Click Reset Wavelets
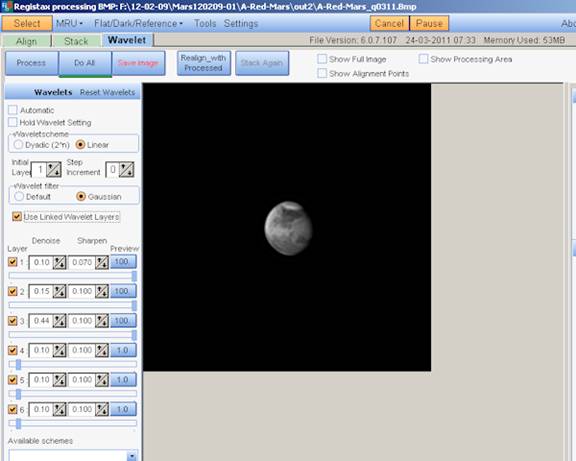 (x=108, y=93)
